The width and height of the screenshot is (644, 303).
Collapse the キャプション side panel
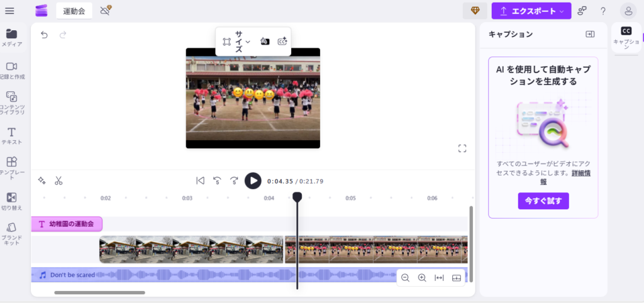[x=590, y=35]
